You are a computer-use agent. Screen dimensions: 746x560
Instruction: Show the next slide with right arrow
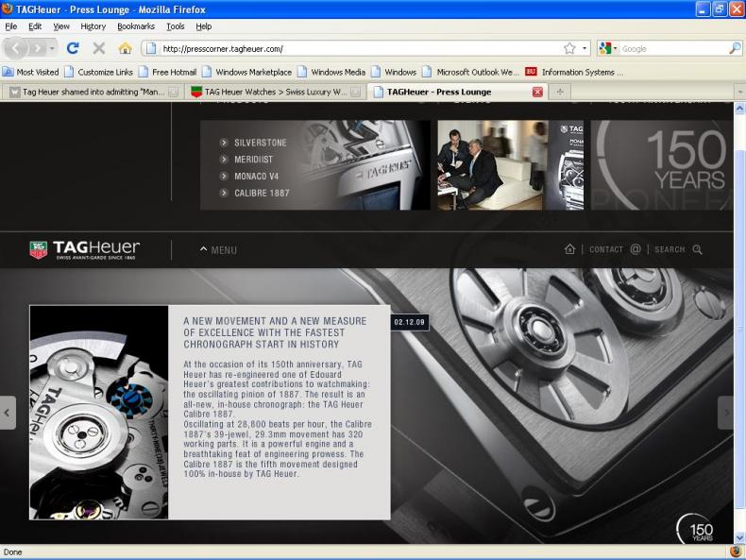725,412
